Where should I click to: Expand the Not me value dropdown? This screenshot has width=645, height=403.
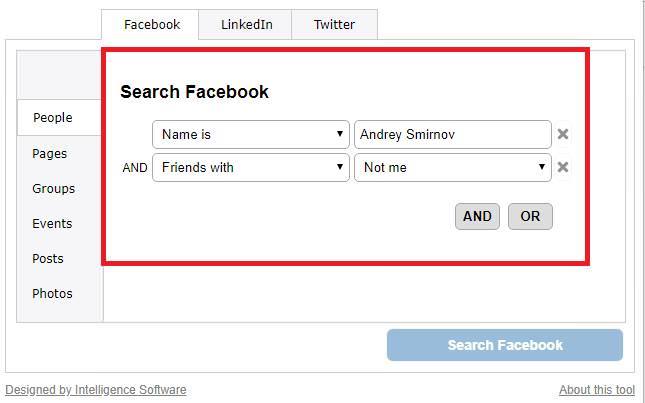point(452,167)
